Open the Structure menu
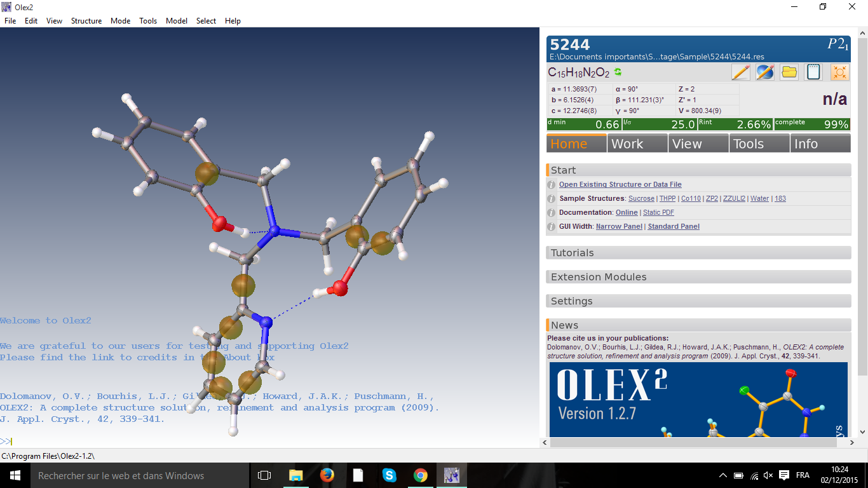This screenshot has height=488, width=868. pyautogui.click(x=86, y=20)
